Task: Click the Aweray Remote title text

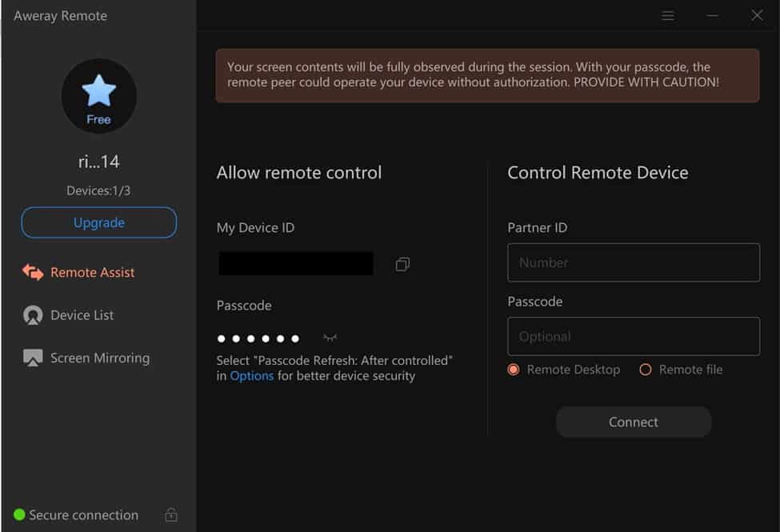Action: tap(60, 16)
